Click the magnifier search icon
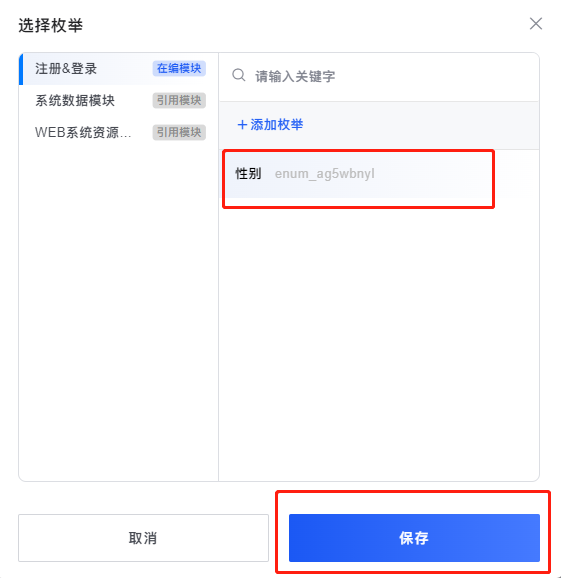Screen dimensions: 561x578 [238, 75]
